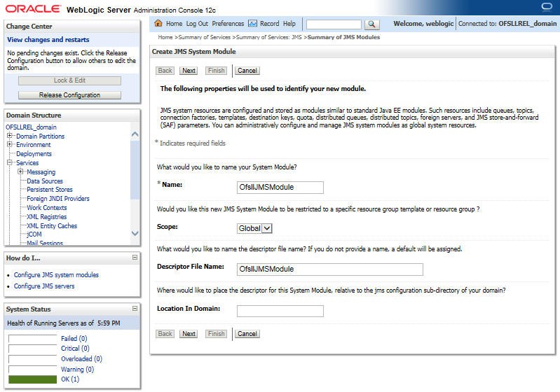Open Summary of Services breadcrumb
Viewport: 560px width, 392px height.
[204, 37]
